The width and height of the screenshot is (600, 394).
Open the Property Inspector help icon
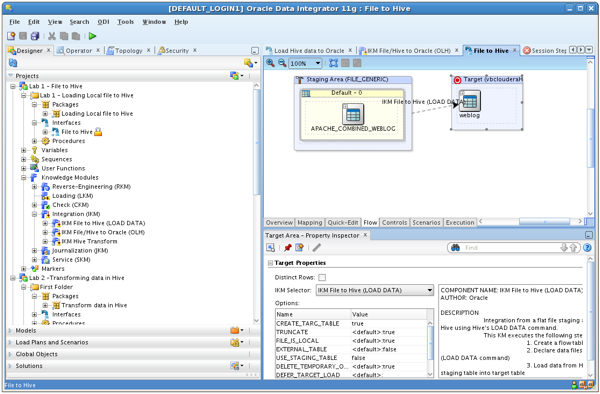coord(587,248)
